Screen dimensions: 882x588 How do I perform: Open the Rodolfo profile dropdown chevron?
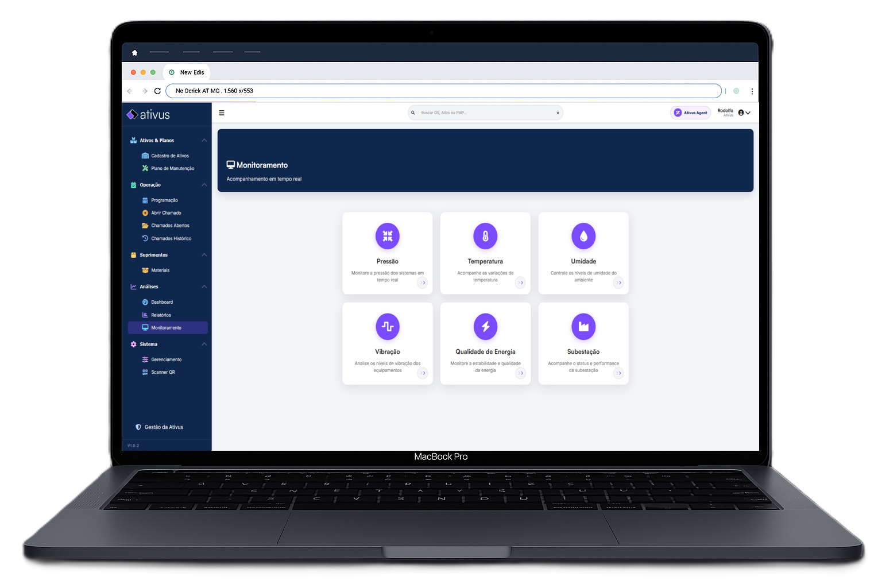[749, 113]
